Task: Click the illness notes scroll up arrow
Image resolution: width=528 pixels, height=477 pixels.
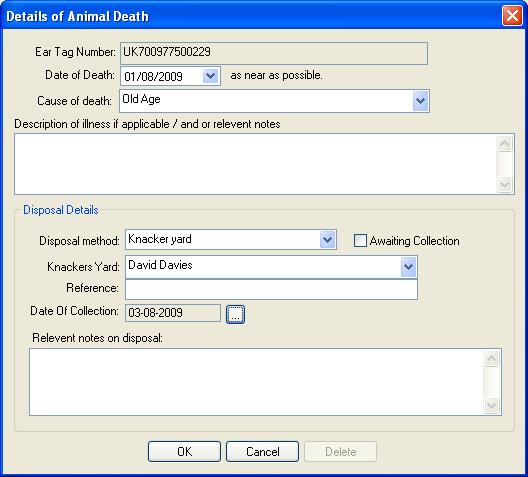Action: coord(504,144)
